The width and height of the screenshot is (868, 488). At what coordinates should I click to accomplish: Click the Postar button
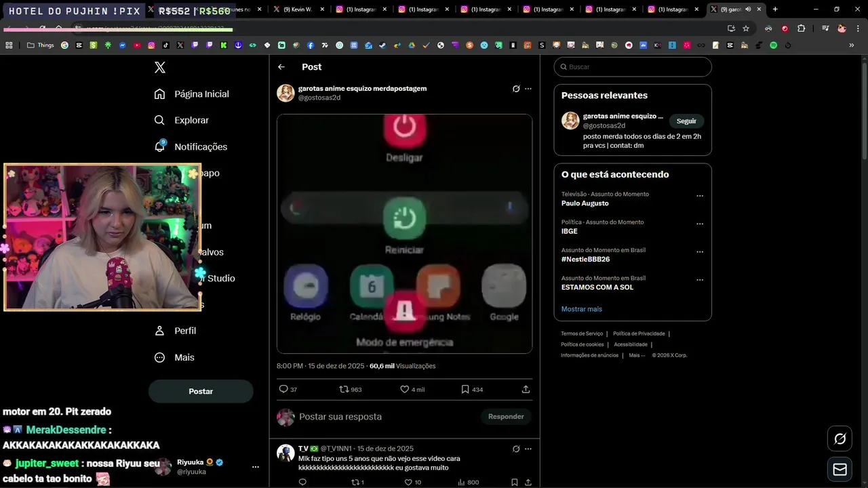click(201, 391)
